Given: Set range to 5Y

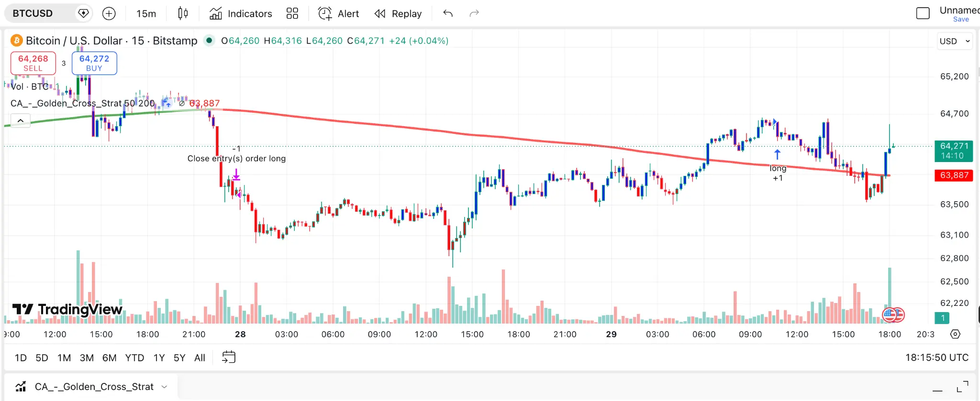Looking at the screenshot, I should [x=179, y=358].
